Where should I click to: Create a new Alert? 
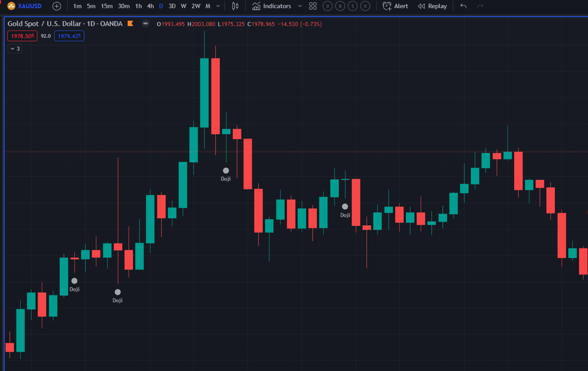395,6
